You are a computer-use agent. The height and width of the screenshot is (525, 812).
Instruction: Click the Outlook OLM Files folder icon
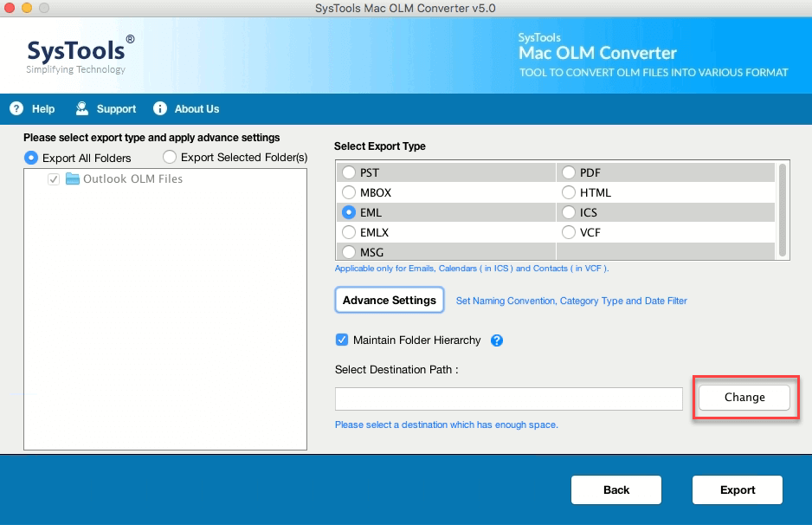tap(73, 178)
